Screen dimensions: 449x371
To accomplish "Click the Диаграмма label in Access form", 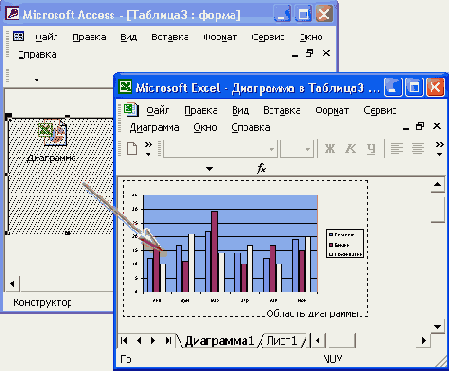I will point(51,158).
